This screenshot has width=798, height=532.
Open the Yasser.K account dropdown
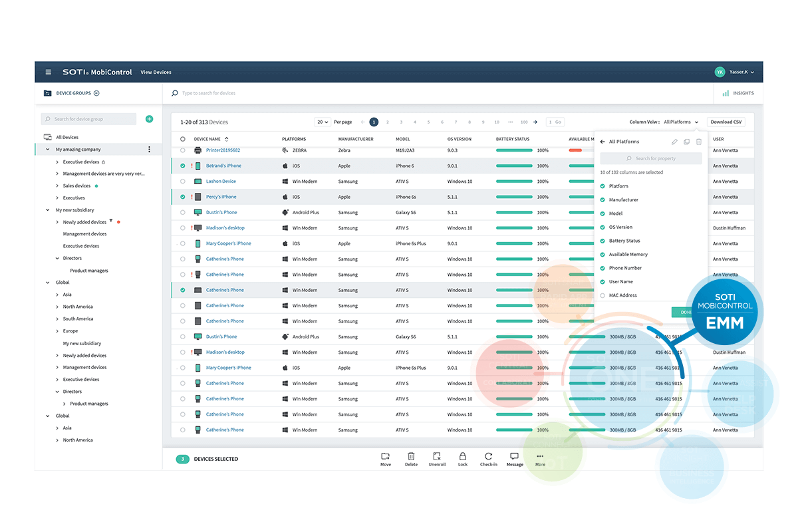[x=741, y=72]
